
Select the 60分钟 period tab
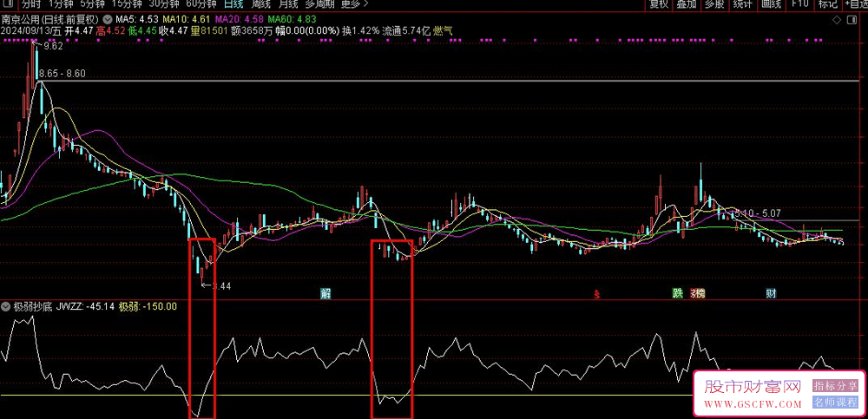(x=201, y=3)
